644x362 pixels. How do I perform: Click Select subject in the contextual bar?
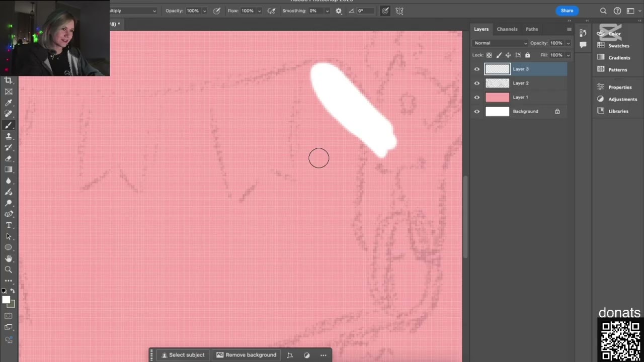click(183, 355)
